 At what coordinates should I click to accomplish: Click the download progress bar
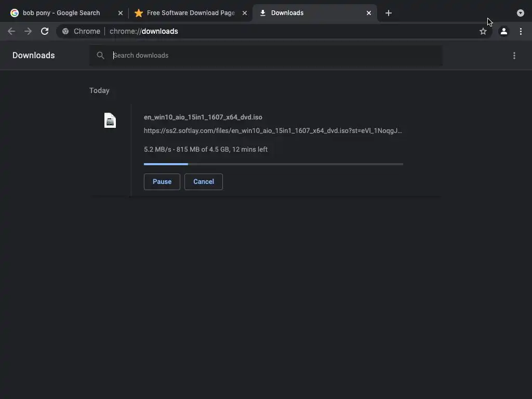[x=273, y=164]
